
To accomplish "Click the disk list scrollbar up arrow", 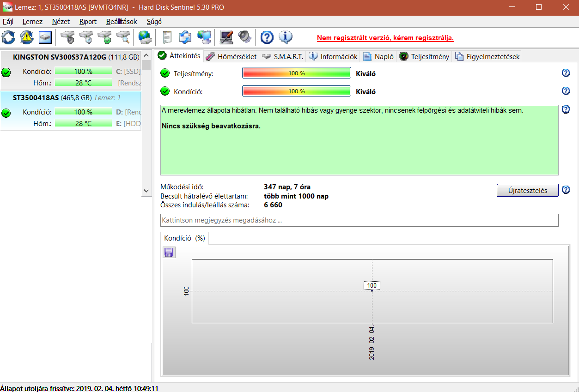I will pyautogui.click(x=146, y=55).
